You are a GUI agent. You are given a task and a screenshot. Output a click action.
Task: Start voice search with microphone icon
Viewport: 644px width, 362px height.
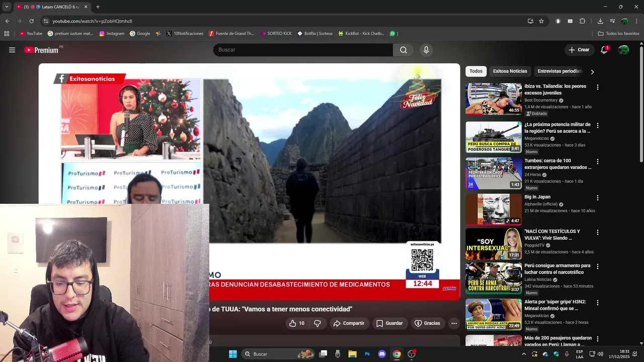(426, 50)
